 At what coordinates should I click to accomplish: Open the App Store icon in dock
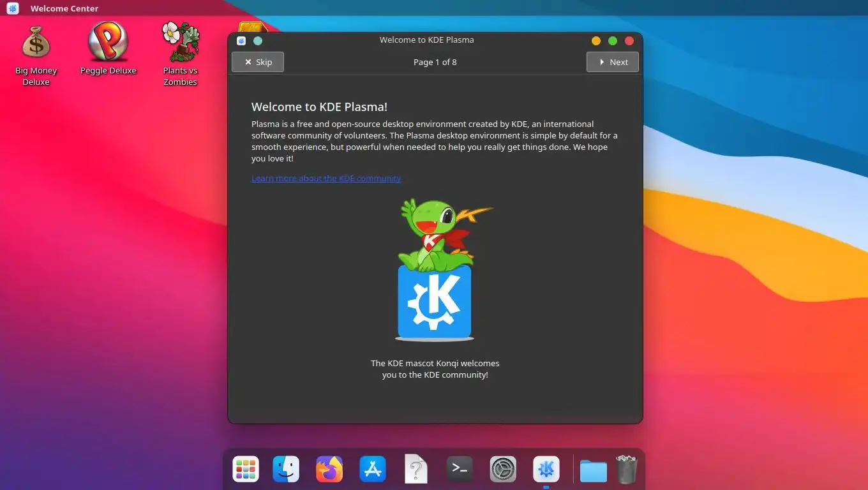point(373,470)
